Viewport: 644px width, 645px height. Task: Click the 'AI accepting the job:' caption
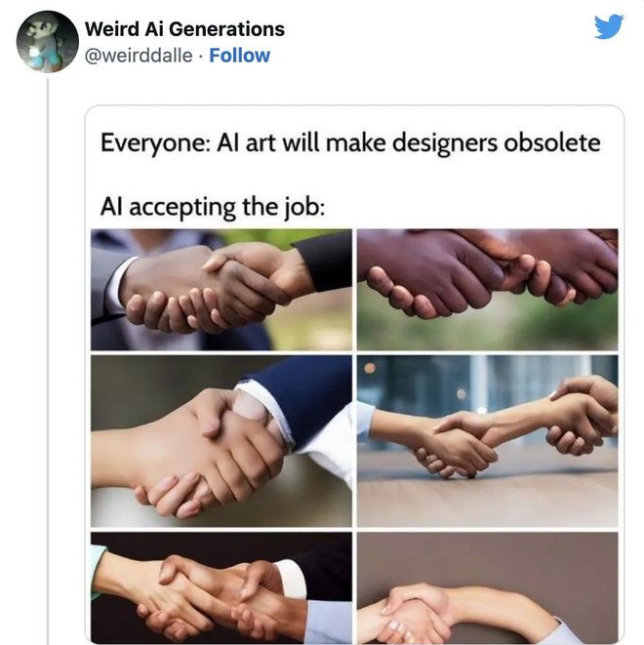[213, 207]
